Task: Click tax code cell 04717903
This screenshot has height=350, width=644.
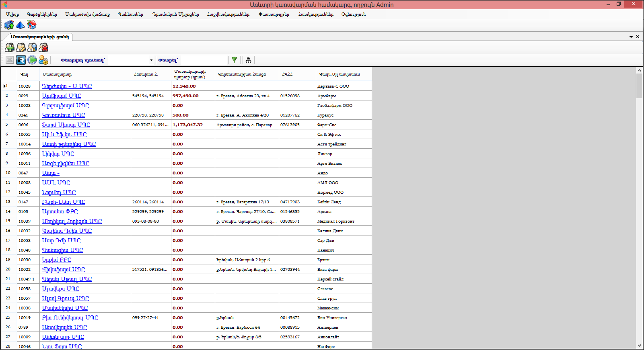Action: [x=298, y=202]
